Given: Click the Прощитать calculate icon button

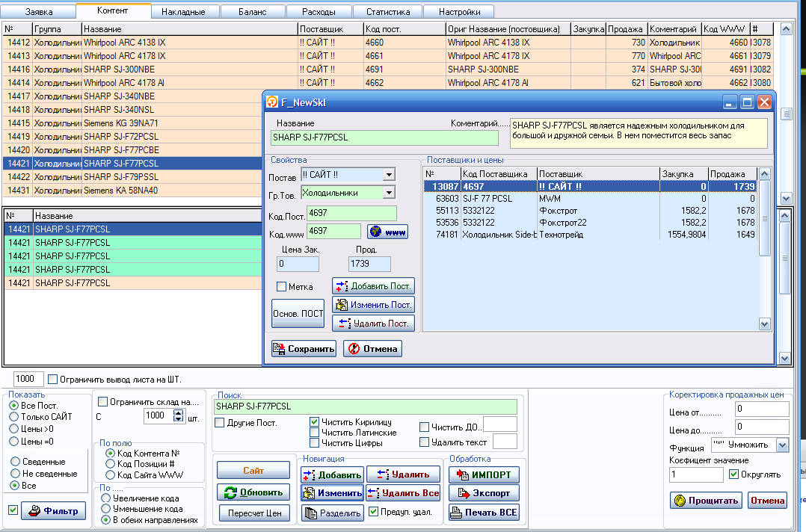Looking at the screenshot, I should click(705, 501).
